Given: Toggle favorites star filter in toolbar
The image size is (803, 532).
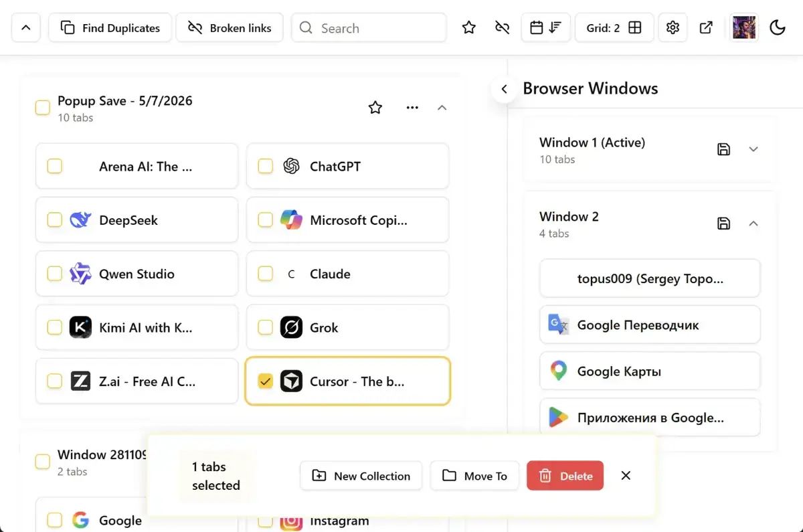Looking at the screenshot, I should 469,28.
